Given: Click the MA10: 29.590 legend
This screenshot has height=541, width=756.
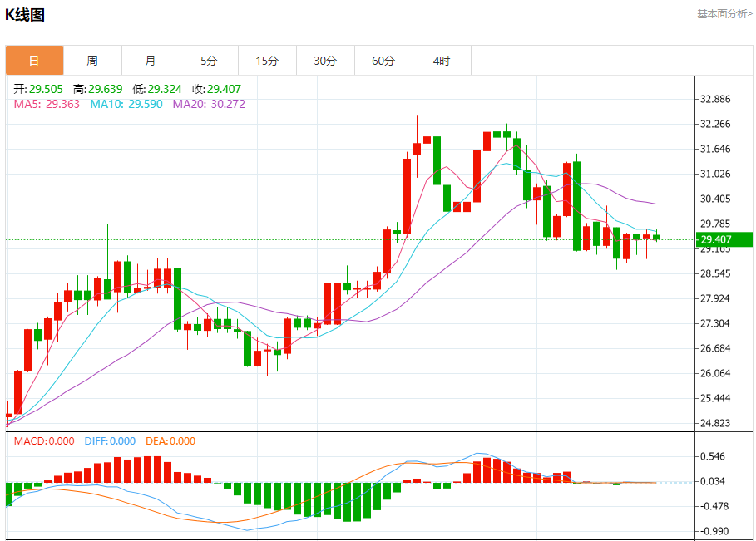Looking at the screenshot, I should (126, 104).
